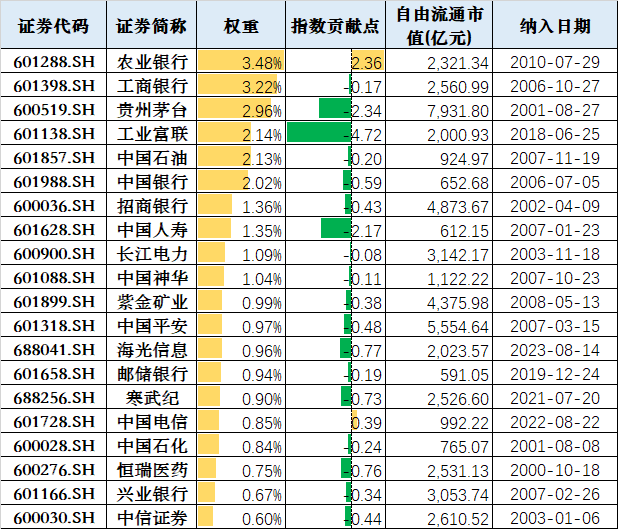This screenshot has width=618, height=529.
Task: Select the 自由流通市值(亿元) header cell
Action: pyautogui.click(x=439, y=25)
